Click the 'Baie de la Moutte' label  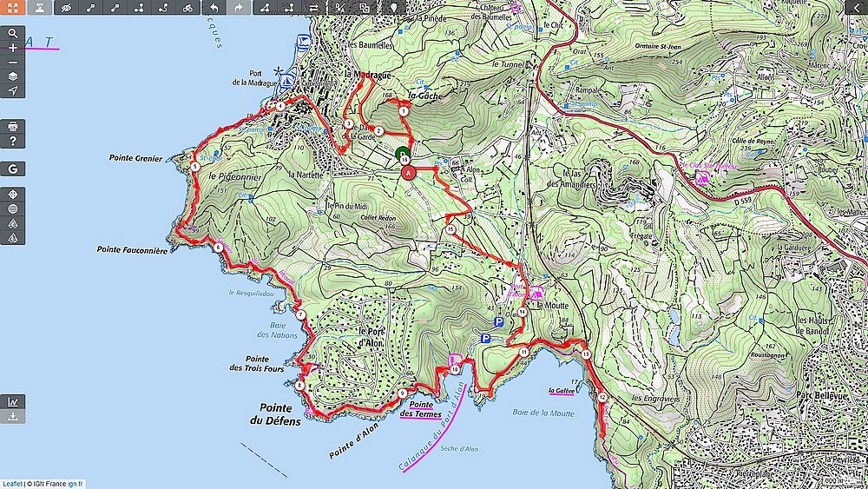(543, 413)
